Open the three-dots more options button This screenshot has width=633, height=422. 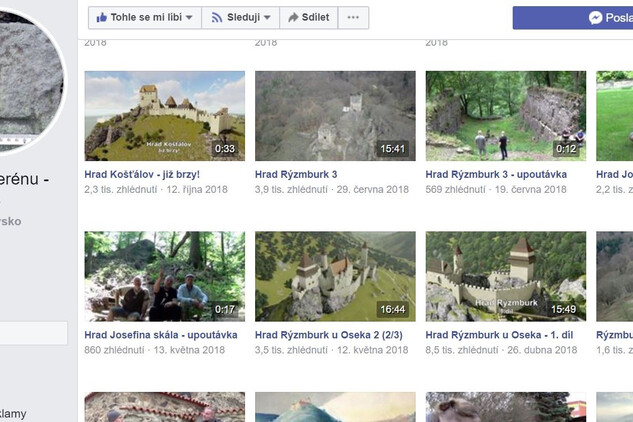coord(353,18)
